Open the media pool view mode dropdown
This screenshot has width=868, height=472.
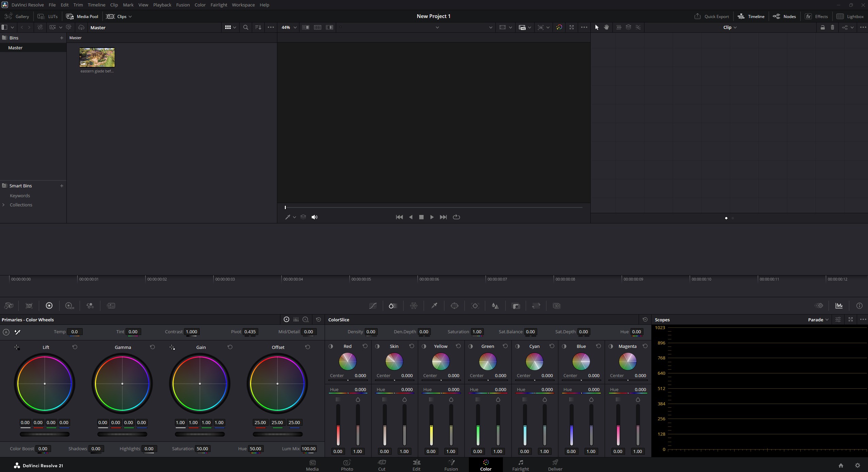coord(234,27)
